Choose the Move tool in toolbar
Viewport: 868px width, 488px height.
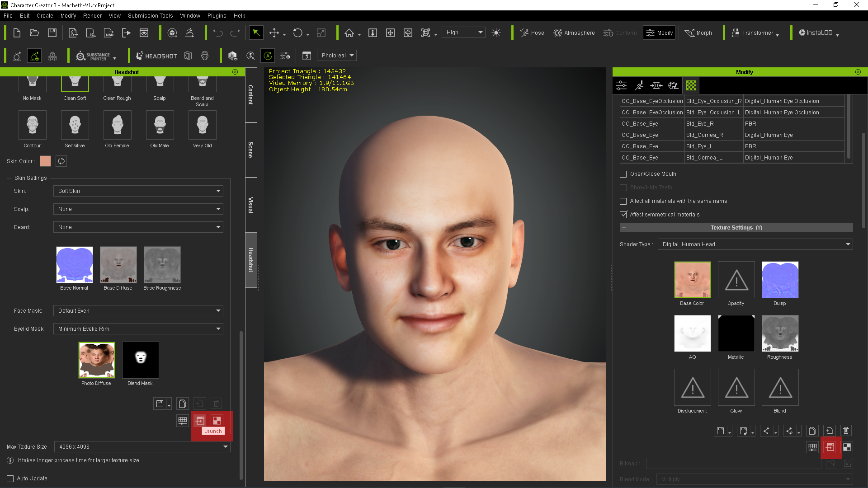tap(274, 33)
